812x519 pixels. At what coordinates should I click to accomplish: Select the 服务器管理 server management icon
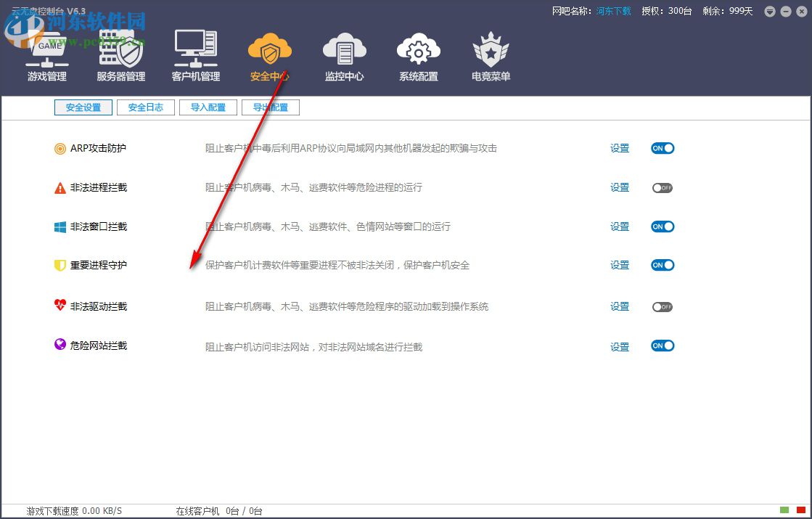click(x=120, y=54)
